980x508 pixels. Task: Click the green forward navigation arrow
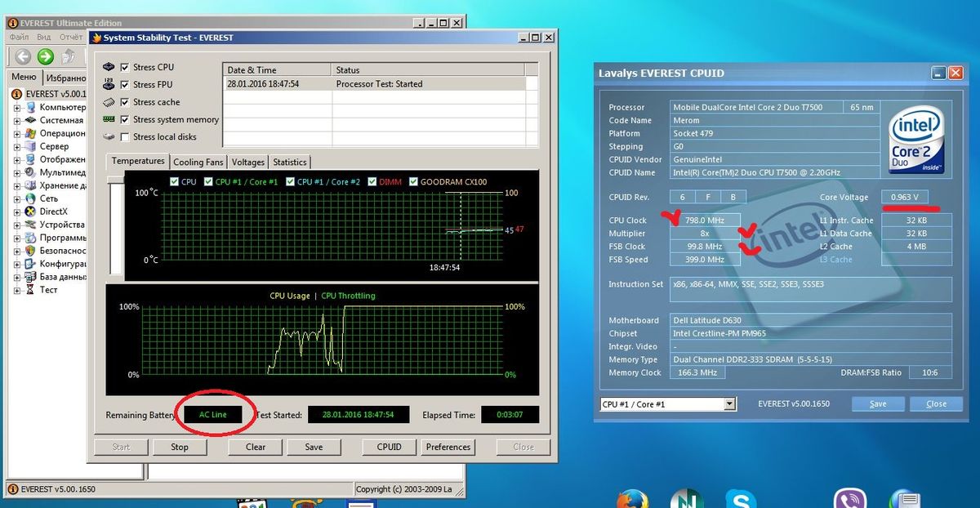click(x=46, y=56)
